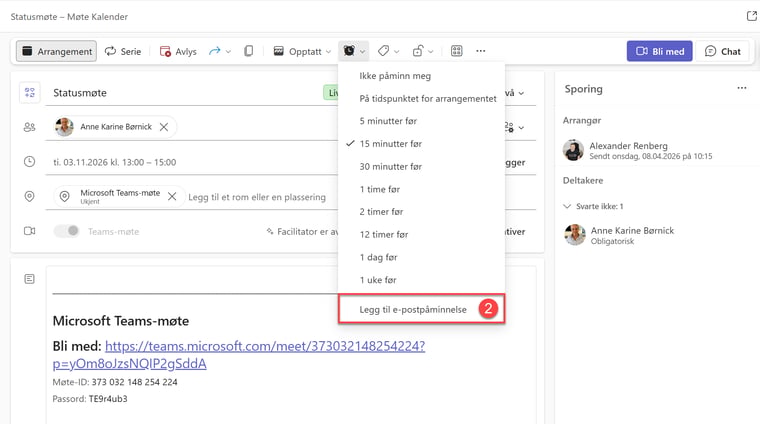Choose 1 time før reminder
The image size is (760, 424).
pos(421,189)
